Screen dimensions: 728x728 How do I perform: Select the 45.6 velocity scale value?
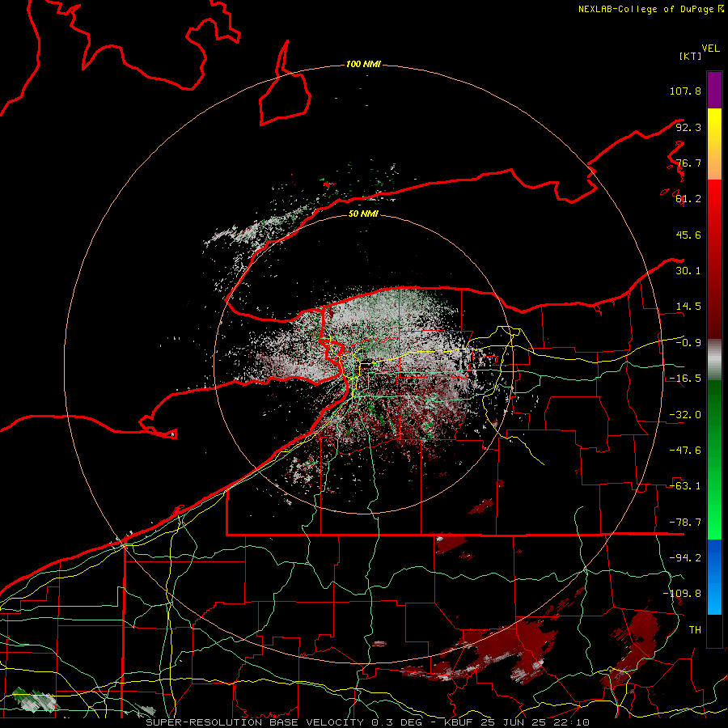tap(688, 235)
